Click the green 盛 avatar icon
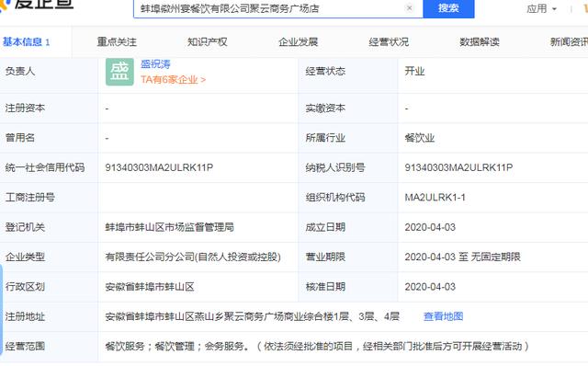 (119, 72)
